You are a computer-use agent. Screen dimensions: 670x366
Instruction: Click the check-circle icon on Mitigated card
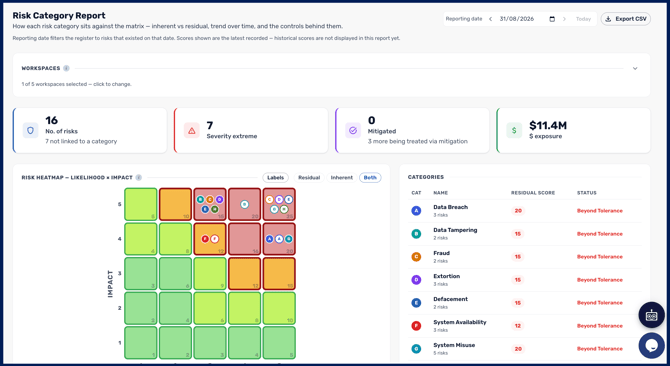tap(353, 131)
